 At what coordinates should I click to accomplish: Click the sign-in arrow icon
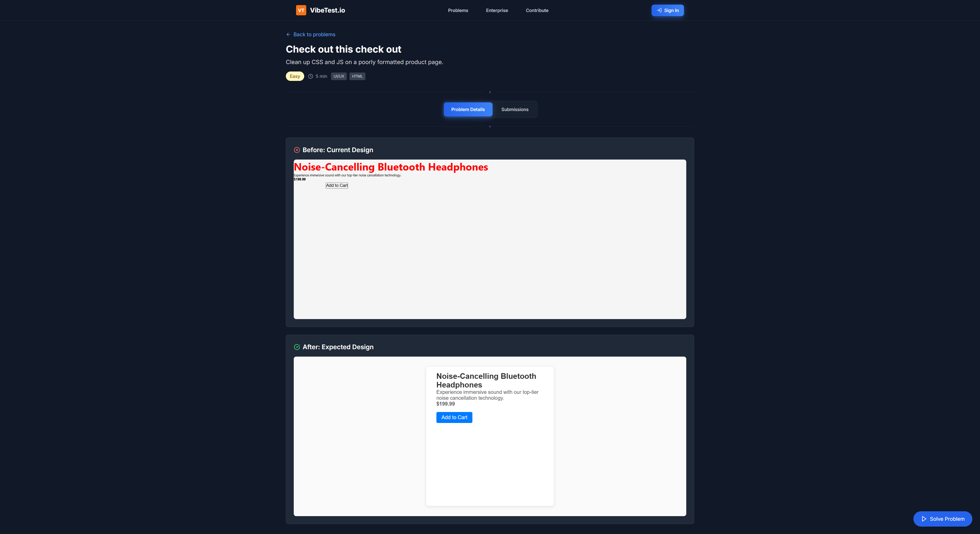point(659,10)
